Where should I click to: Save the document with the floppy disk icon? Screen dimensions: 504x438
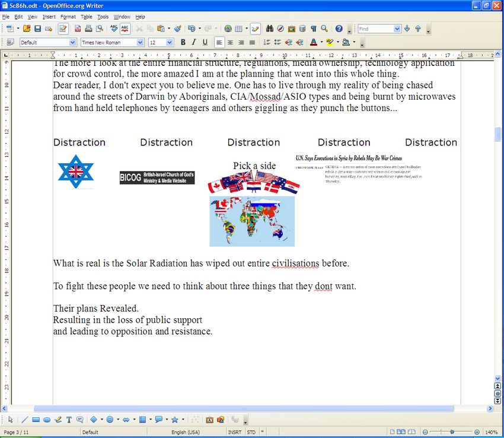(x=37, y=28)
